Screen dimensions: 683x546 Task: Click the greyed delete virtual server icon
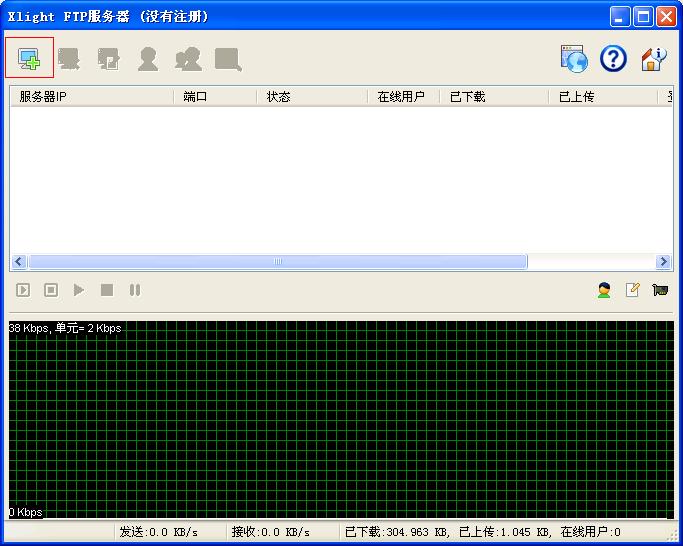(x=69, y=59)
